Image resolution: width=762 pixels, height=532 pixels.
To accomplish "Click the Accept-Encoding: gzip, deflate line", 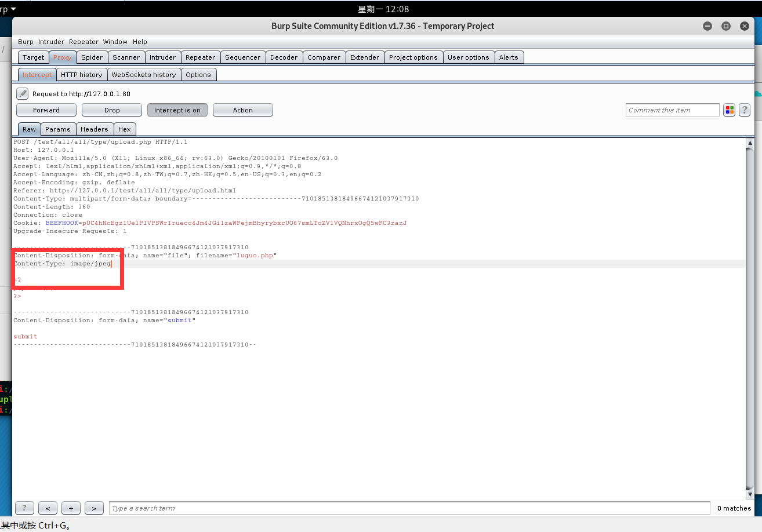I will click(x=74, y=183).
